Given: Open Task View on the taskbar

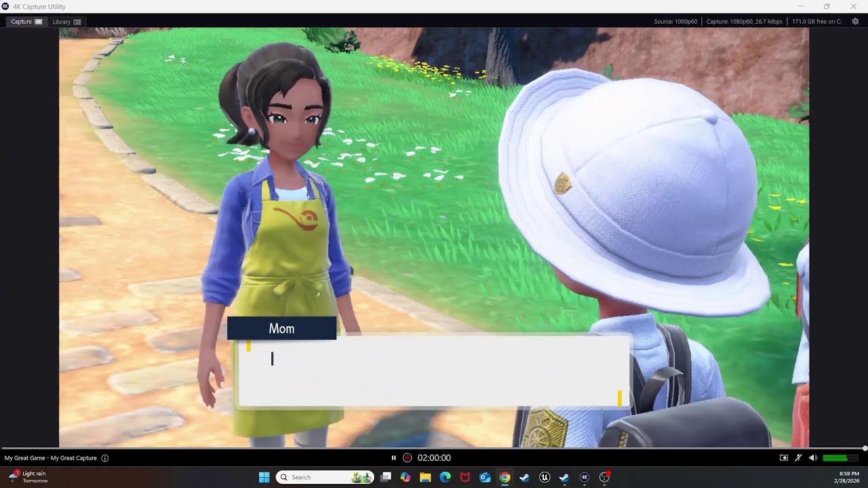Looking at the screenshot, I should click(x=386, y=477).
